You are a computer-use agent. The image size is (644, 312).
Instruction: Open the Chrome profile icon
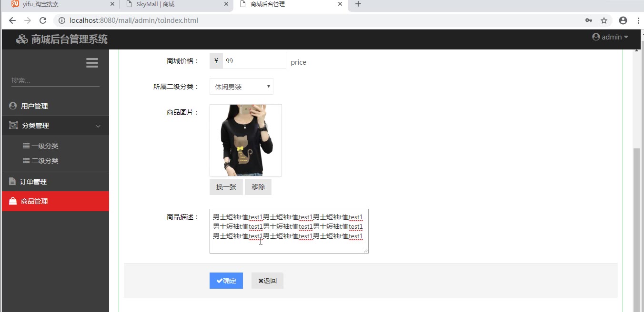[623, 20]
